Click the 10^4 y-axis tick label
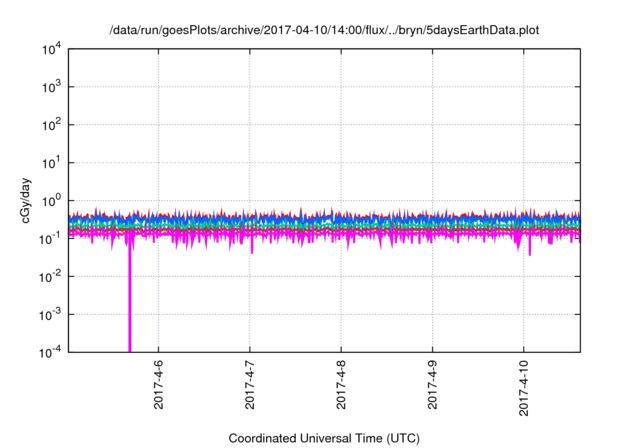This screenshot has width=640, height=448. pos(51,49)
